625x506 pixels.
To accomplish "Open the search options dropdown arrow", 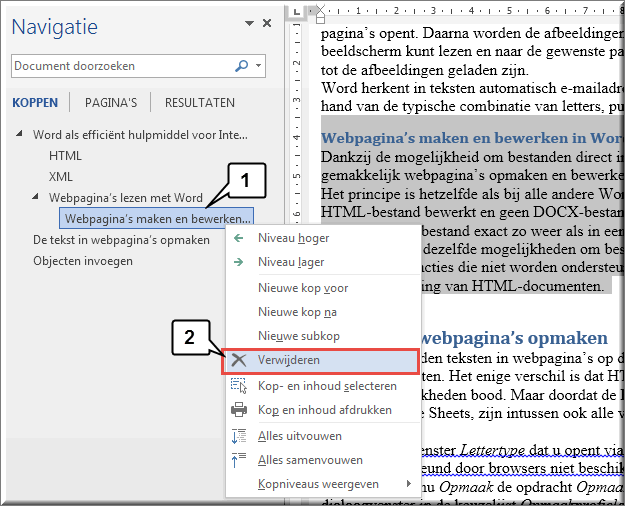I will [x=259, y=65].
